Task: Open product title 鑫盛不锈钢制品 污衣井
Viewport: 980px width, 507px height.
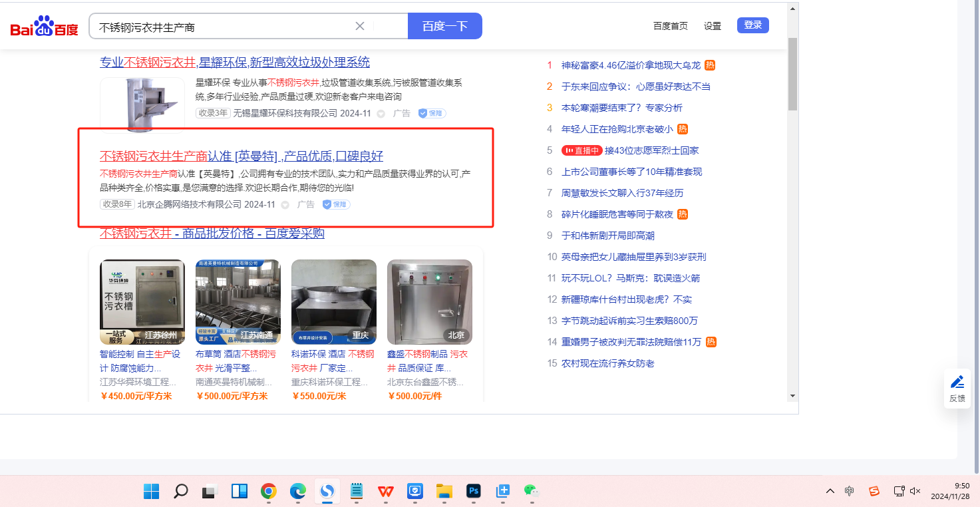Action: (428, 361)
